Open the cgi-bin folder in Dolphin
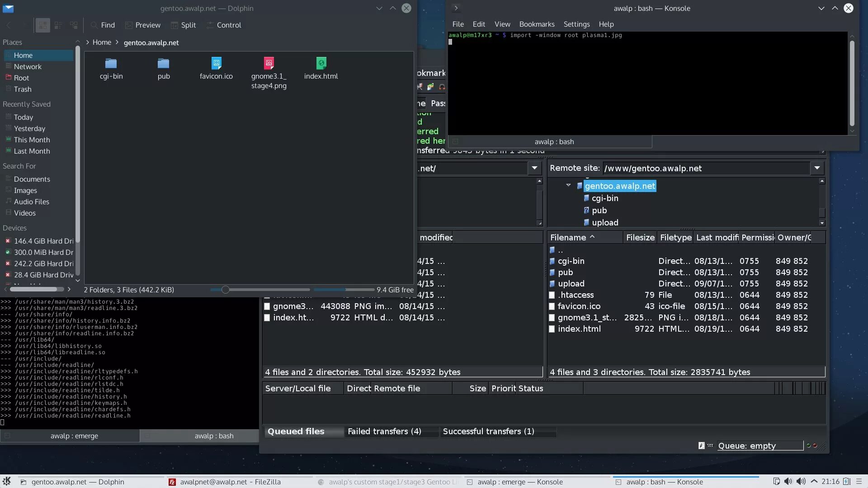868x488 pixels. point(111,63)
